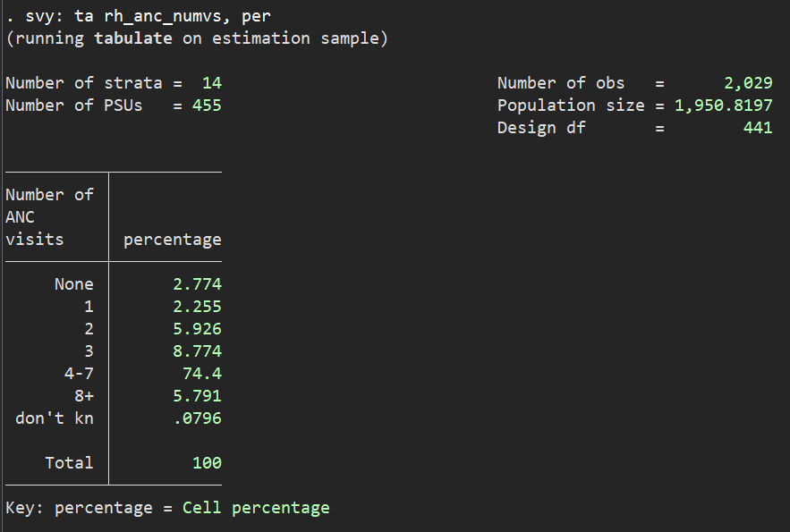790x532 pixels.
Task: Click the 4-7 visits row label
Action: click(78, 374)
